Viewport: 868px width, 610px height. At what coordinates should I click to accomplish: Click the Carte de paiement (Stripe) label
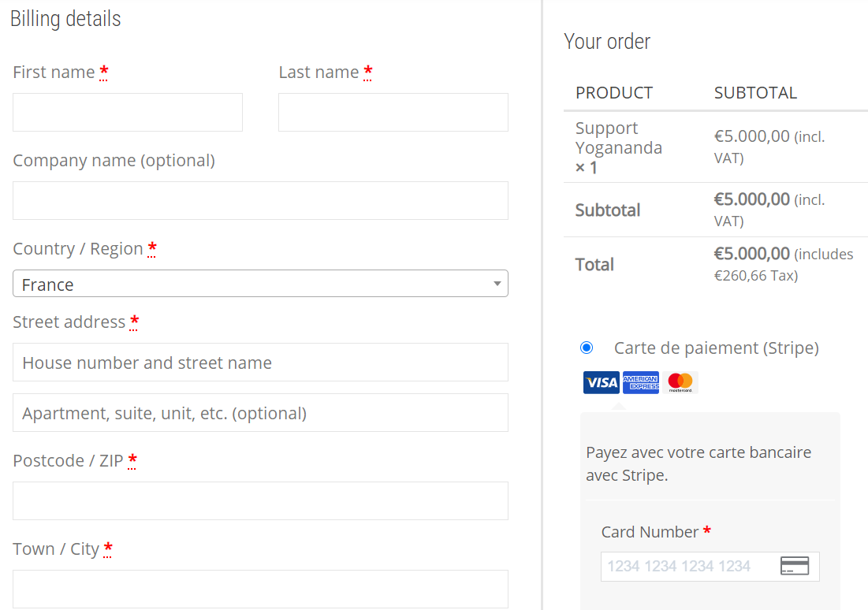point(716,348)
